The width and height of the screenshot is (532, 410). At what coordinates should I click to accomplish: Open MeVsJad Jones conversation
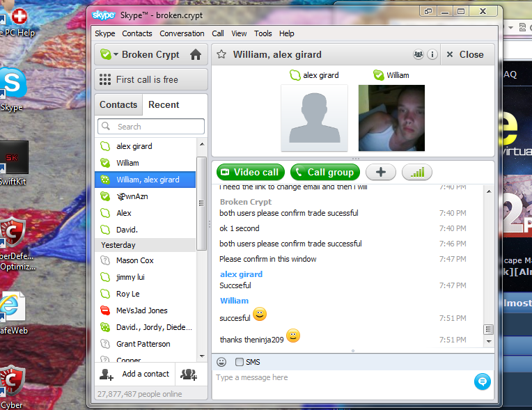point(146,310)
